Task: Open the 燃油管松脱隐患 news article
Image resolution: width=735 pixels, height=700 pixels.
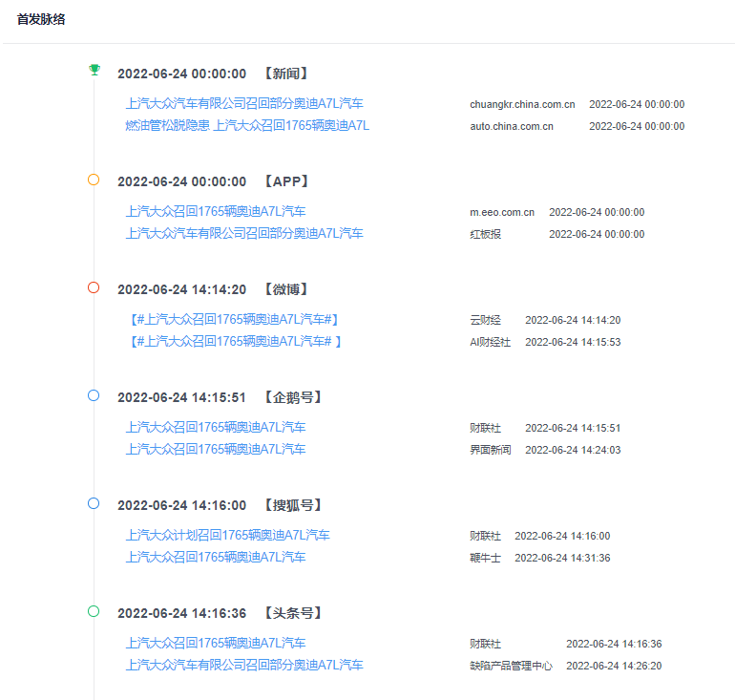Action: [x=246, y=125]
